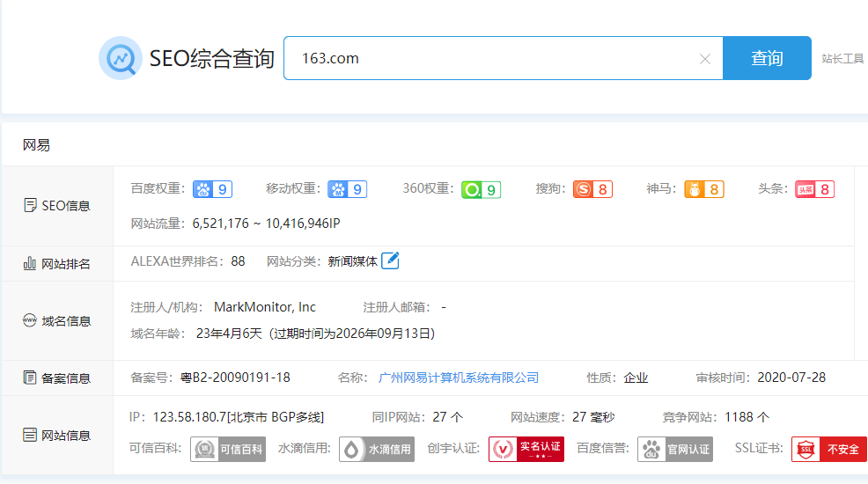The width and height of the screenshot is (868, 484).
Task: Click the SEO综合查询 title text
Action: click(212, 59)
